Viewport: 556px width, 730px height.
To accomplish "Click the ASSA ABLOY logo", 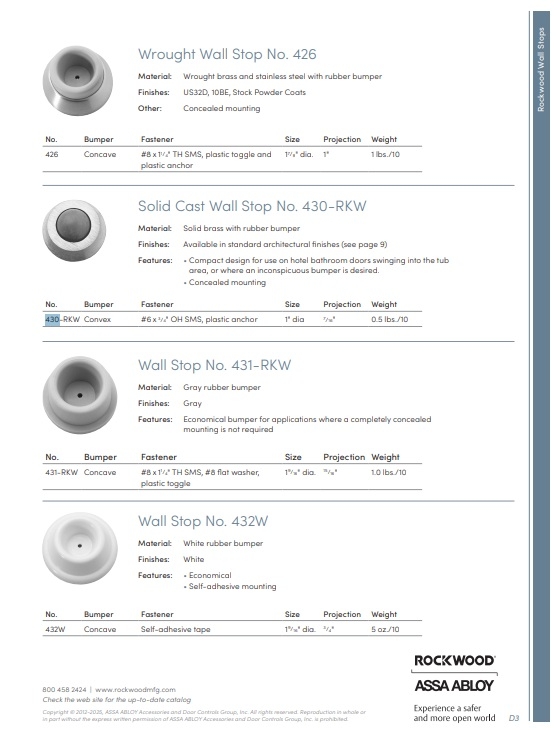I will [x=454, y=686].
